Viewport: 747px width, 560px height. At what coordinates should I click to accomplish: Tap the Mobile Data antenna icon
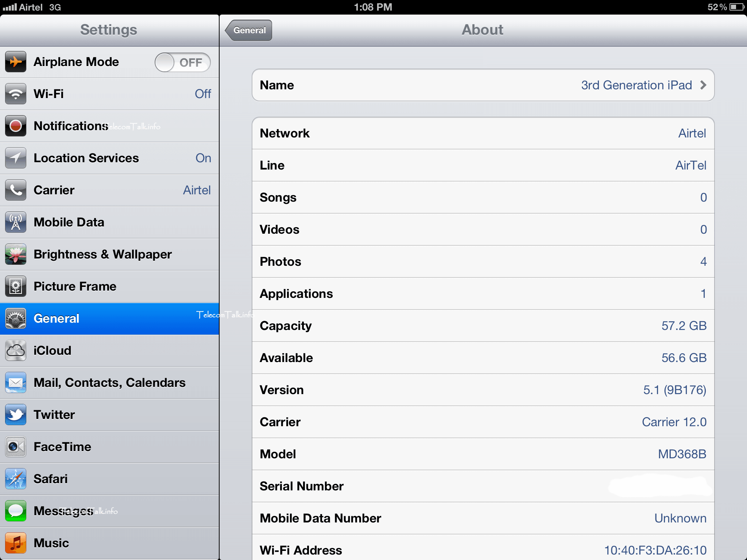tap(16, 222)
